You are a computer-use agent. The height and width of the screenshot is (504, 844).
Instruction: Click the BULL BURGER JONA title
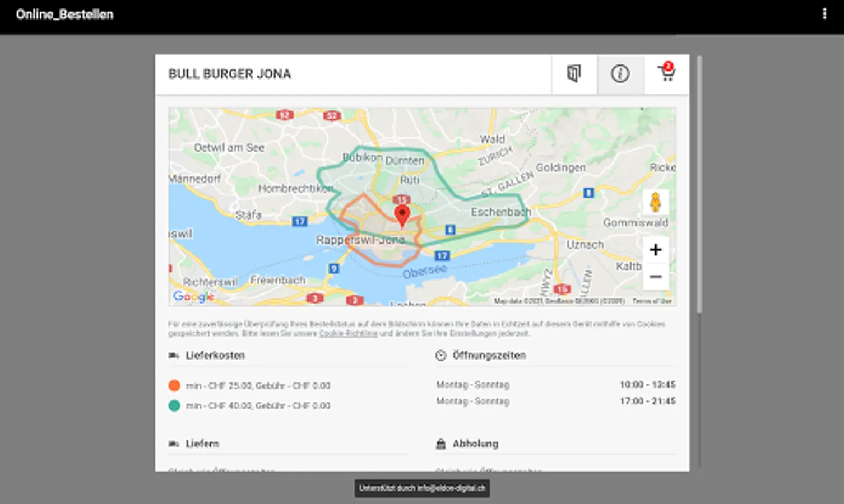click(x=230, y=74)
